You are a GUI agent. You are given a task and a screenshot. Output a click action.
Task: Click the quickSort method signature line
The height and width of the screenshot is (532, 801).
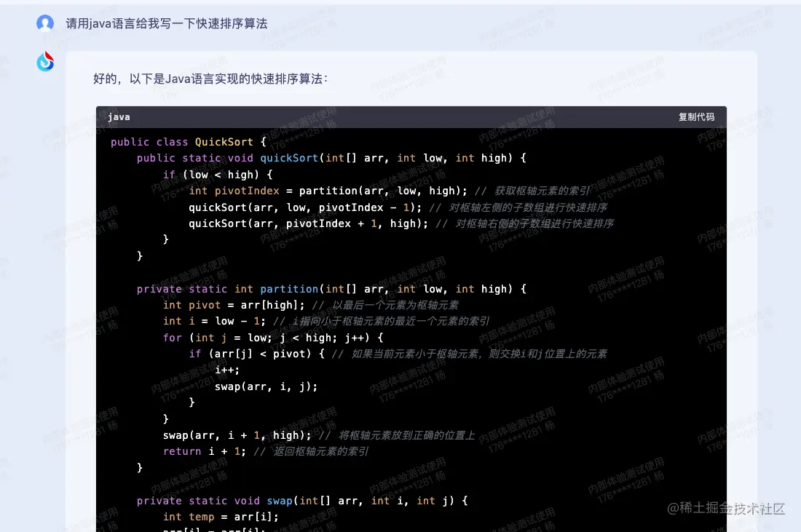click(x=331, y=158)
